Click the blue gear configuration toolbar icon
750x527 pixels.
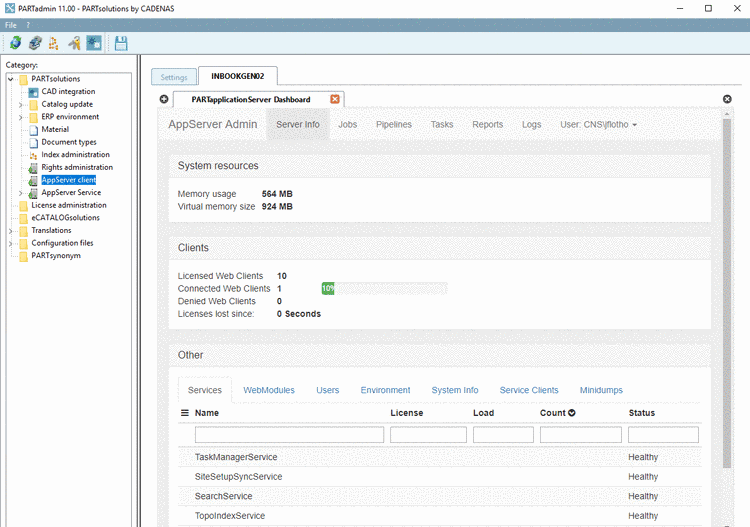click(94, 43)
